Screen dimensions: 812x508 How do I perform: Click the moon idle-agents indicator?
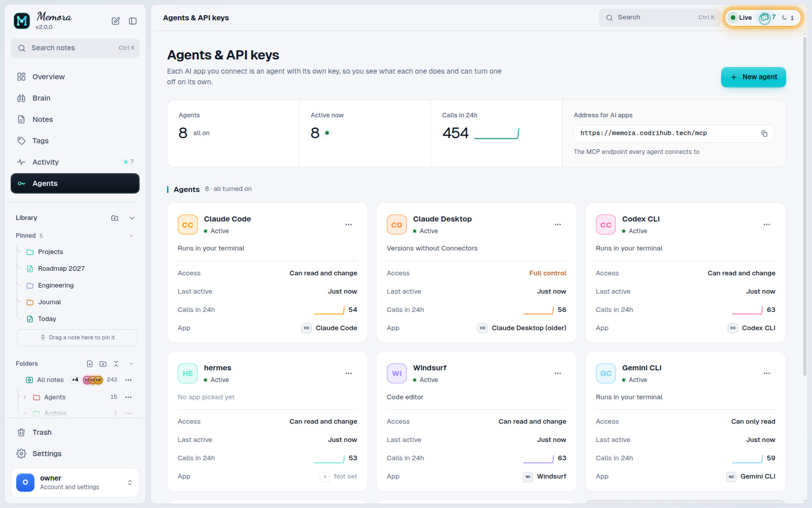tap(785, 18)
